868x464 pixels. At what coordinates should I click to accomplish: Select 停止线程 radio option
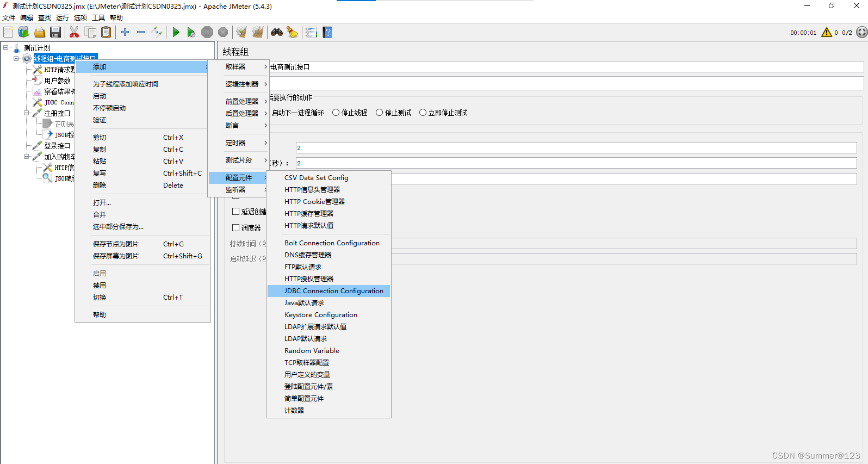pos(350,113)
